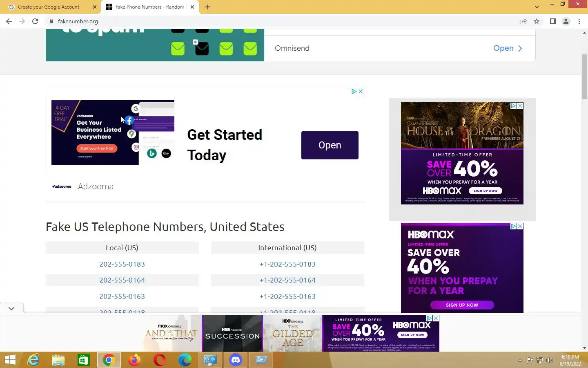588x368 pixels.
Task: Click Sign Up Now in House of Dragon ad
Action: click(x=486, y=191)
